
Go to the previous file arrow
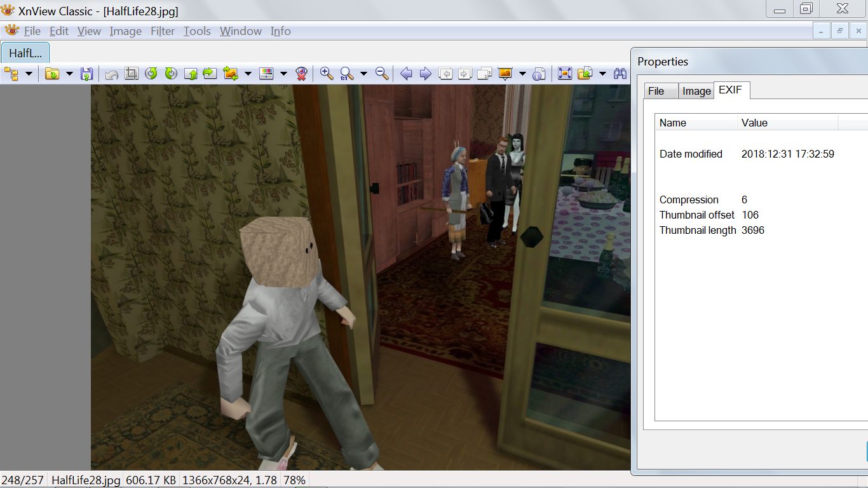pyautogui.click(x=406, y=74)
